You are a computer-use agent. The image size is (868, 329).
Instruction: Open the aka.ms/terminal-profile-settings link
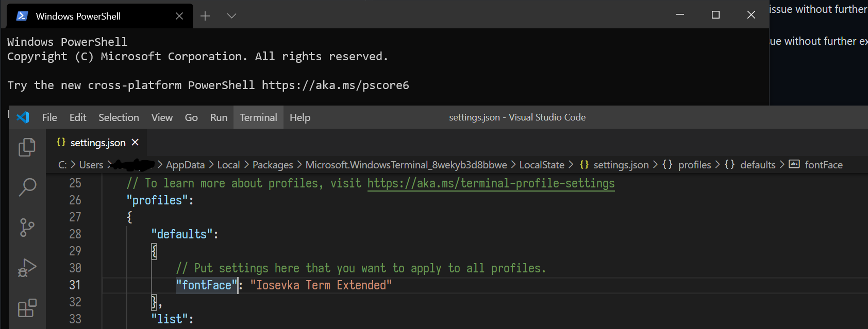491,183
